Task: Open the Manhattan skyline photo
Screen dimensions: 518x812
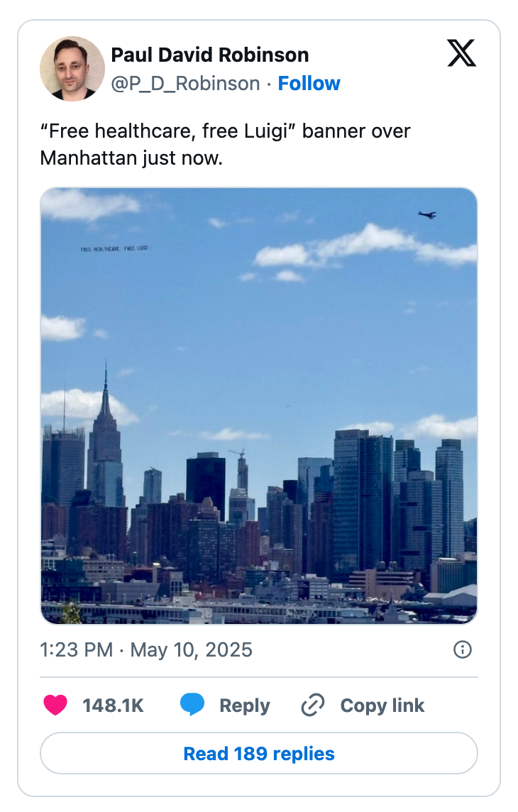Action: tap(259, 401)
